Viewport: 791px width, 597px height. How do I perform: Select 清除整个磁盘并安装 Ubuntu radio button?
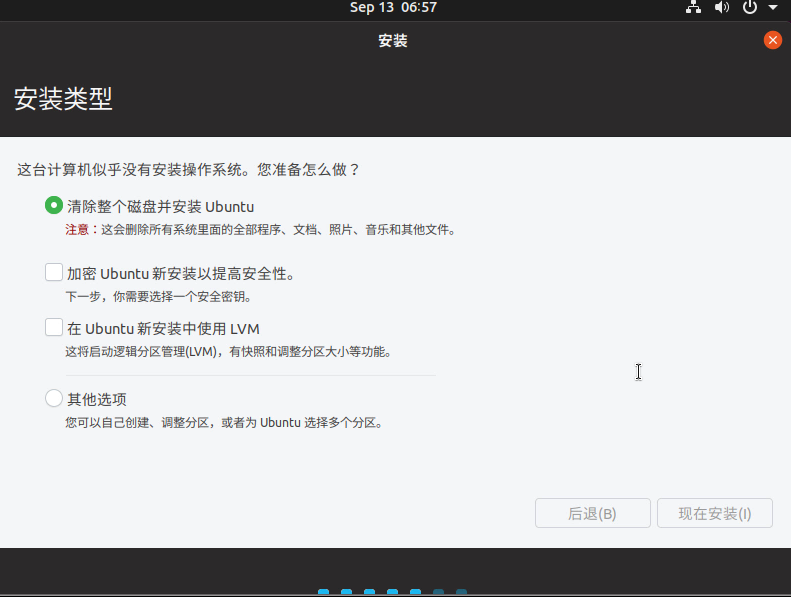[53, 205]
